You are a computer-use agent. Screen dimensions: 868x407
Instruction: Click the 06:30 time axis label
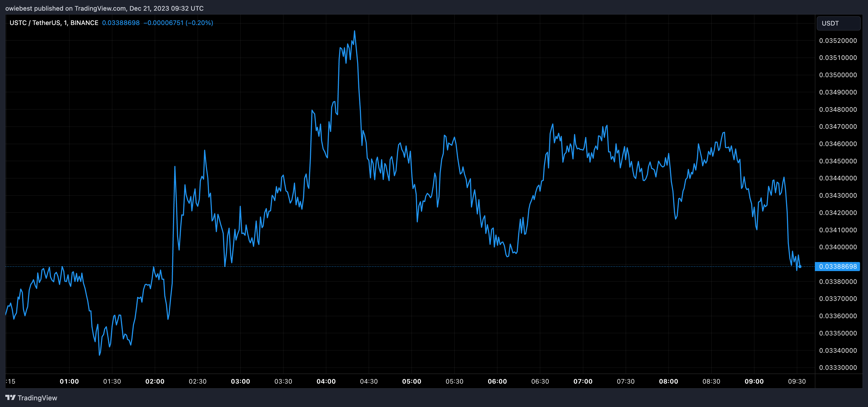(x=540, y=381)
